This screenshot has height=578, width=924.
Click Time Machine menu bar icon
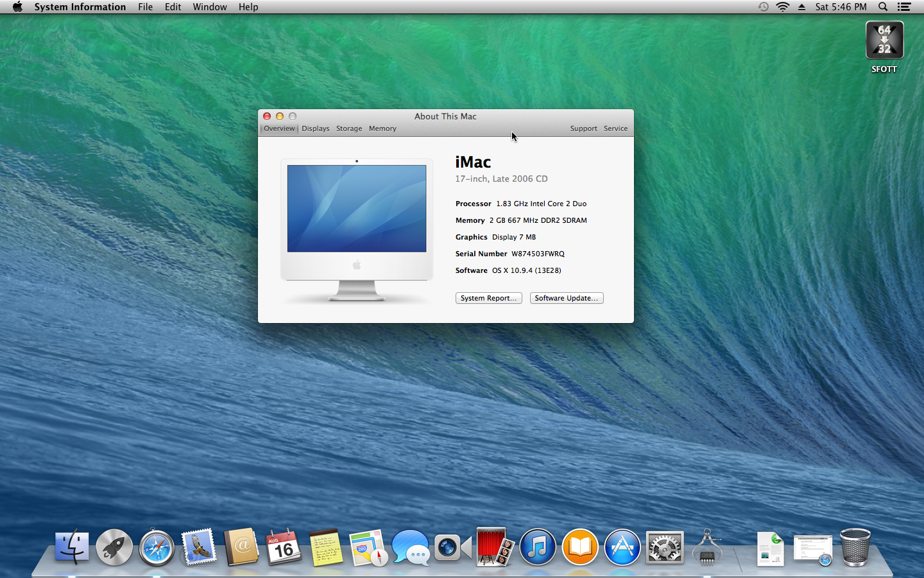[x=764, y=7]
